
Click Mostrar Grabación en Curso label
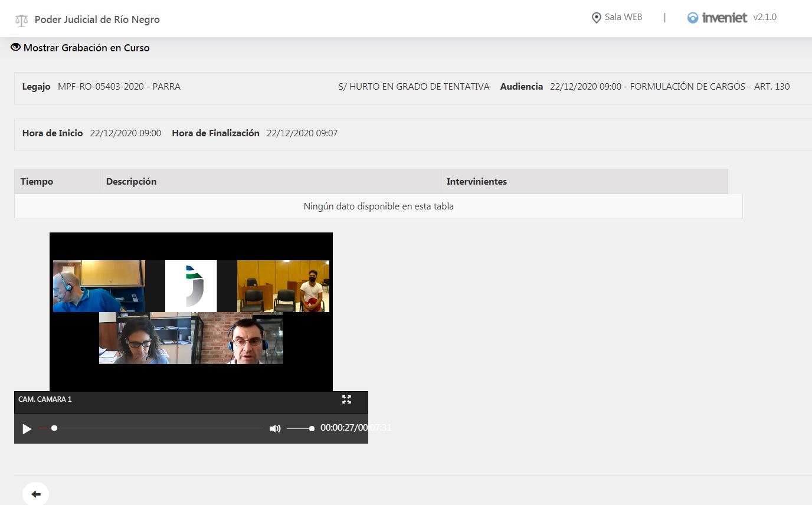87,48
